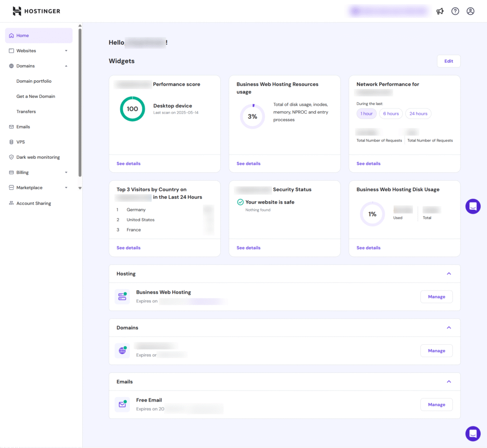Click the Domains globe icon in sidebar
Screen dimensions: 487x448
click(x=11, y=66)
